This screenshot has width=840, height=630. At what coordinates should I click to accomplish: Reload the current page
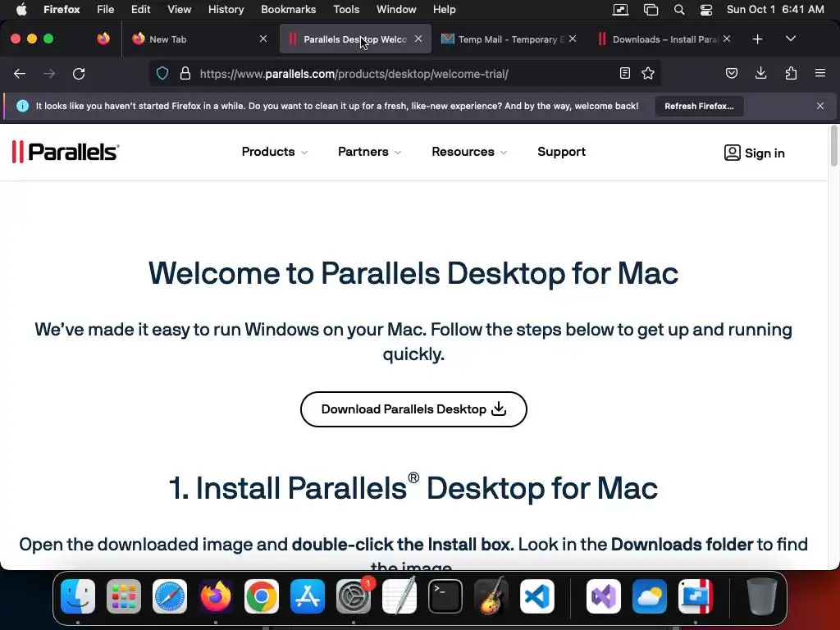click(x=79, y=73)
